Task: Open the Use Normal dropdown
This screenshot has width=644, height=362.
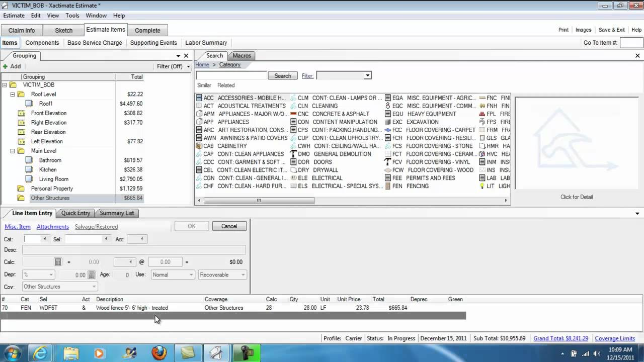Action: [x=173, y=275]
